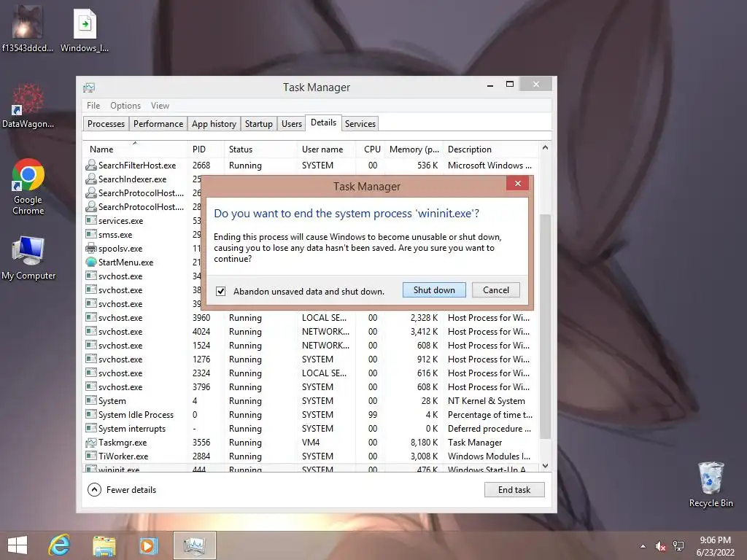This screenshot has height=560, width=747.
Task: Open the Windows Start button
Action: 18,545
